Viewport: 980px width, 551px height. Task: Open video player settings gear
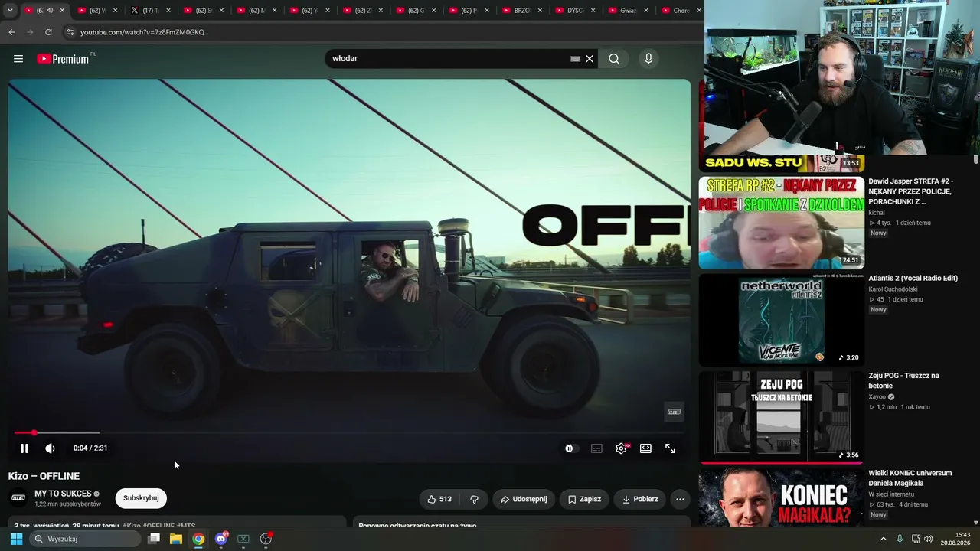click(x=621, y=448)
